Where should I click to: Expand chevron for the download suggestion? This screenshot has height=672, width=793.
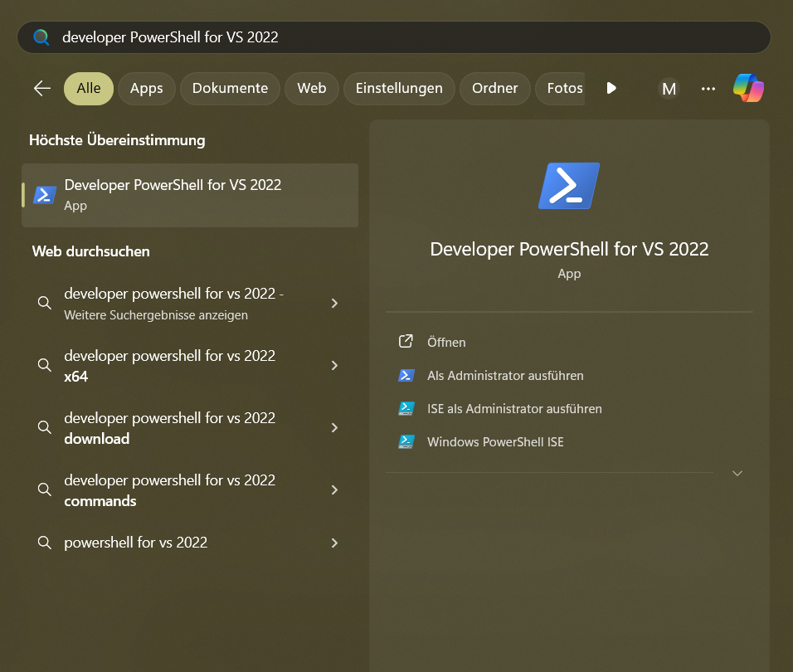tap(334, 428)
